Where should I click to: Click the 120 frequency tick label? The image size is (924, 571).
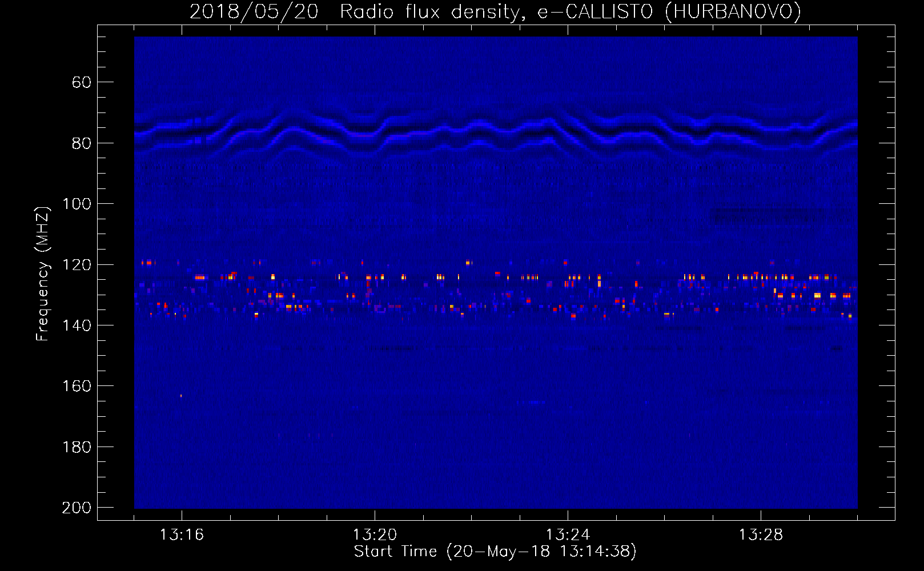pos(77,265)
